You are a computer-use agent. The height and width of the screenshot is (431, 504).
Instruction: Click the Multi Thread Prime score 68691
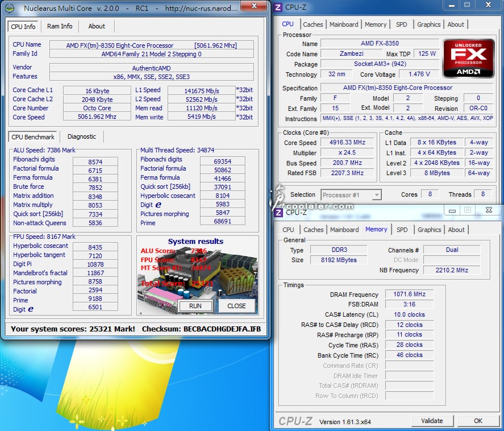coord(222,221)
